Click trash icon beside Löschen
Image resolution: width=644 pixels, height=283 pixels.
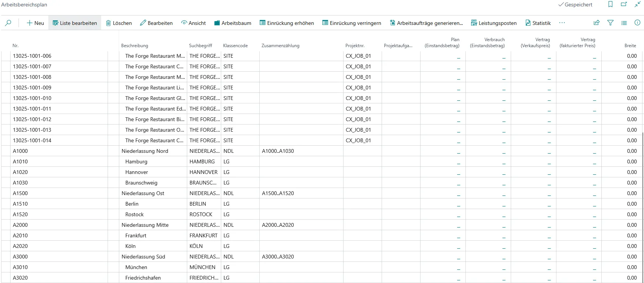point(108,23)
